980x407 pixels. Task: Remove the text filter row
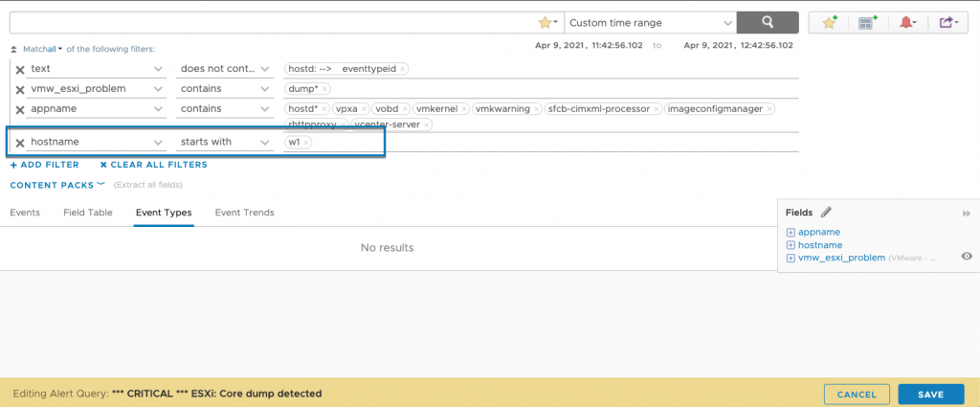coord(20,69)
